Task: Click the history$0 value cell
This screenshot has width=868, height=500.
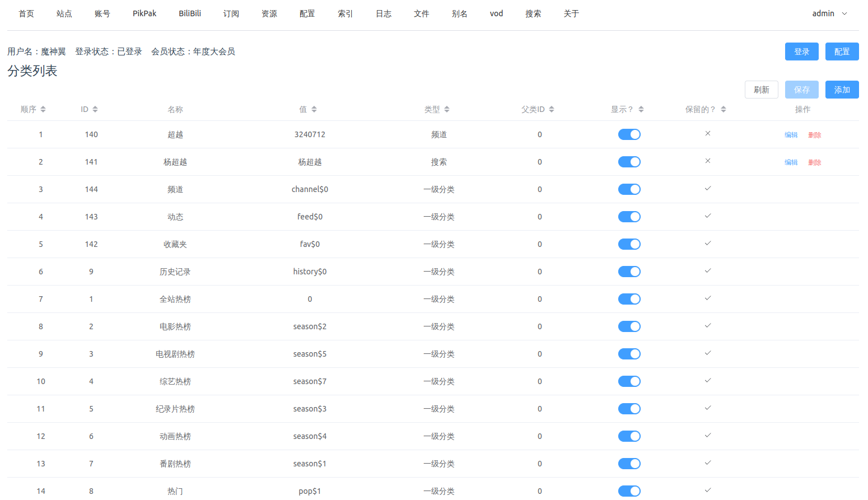Action: 310,272
